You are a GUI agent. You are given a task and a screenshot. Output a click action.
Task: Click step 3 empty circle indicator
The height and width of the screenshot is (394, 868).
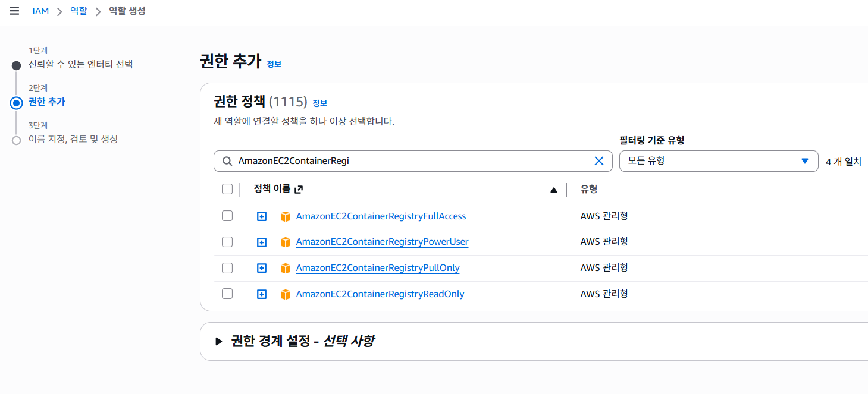click(x=17, y=140)
